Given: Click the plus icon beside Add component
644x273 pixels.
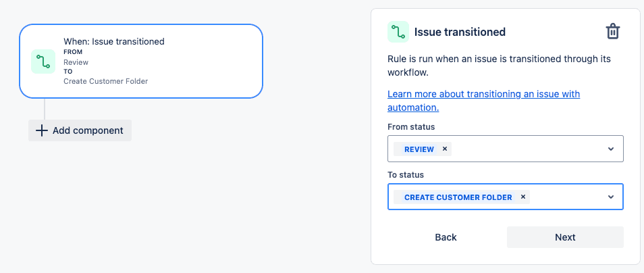Looking at the screenshot, I should (x=41, y=130).
